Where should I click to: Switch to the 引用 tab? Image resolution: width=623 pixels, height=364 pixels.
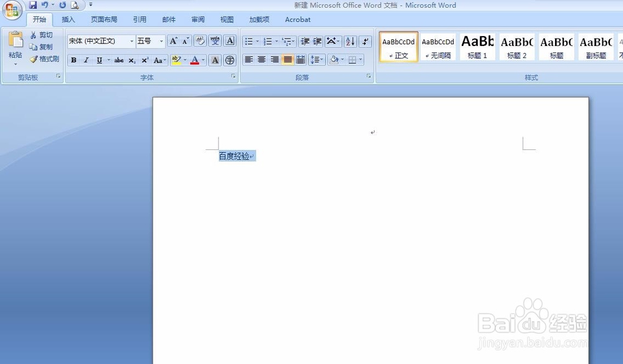pyautogui.click(x=140, y=19)
